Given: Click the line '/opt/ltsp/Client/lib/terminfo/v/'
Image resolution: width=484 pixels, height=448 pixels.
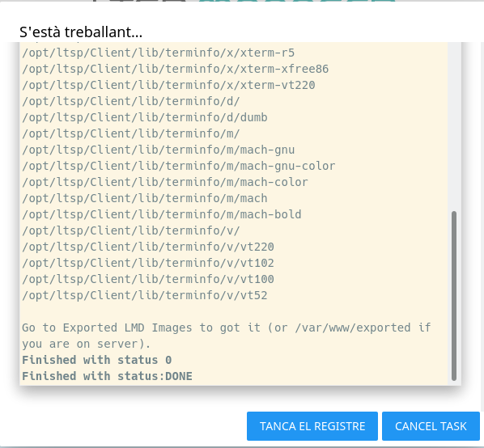Looking at the screenshot, I should tap(131, 230).
